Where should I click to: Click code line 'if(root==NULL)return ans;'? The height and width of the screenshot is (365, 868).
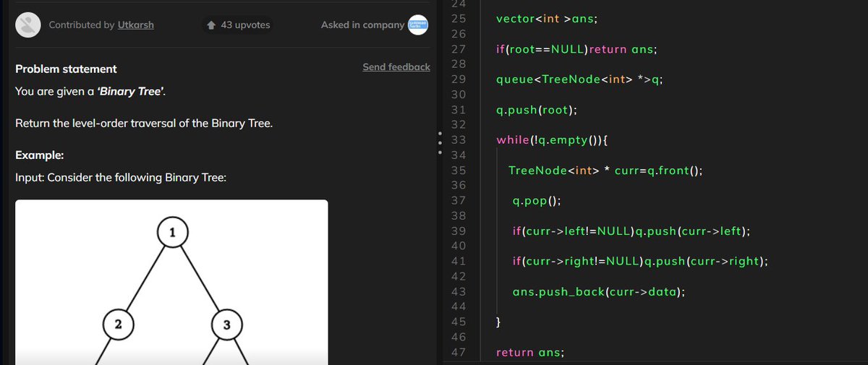pos(576,49)
